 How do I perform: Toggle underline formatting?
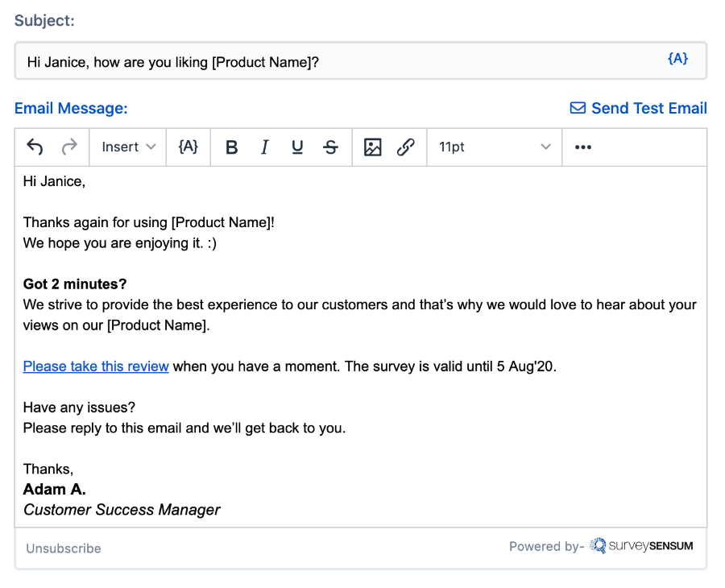[297, 147]
